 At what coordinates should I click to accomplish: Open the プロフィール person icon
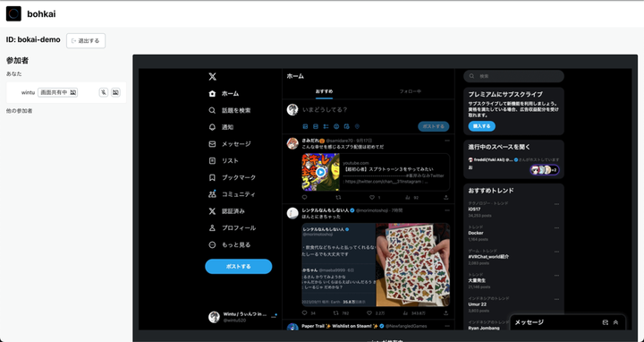(212, 227)
